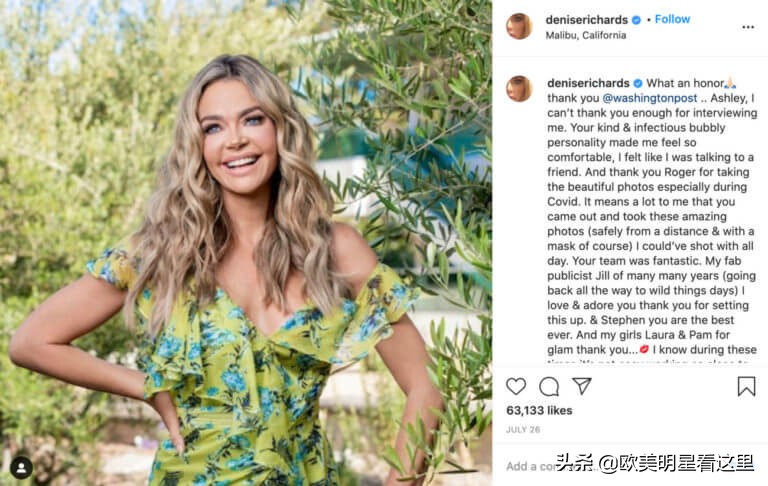Open the three-dot more options menu
The width and height of the screenshot is (768, 486).
click(748, 27)
